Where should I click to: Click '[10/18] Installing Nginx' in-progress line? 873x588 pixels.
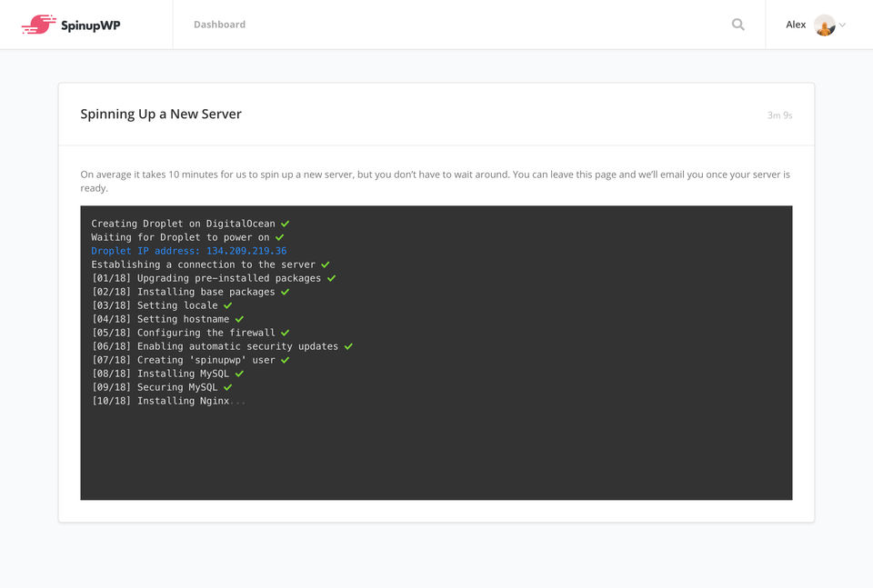168,401
